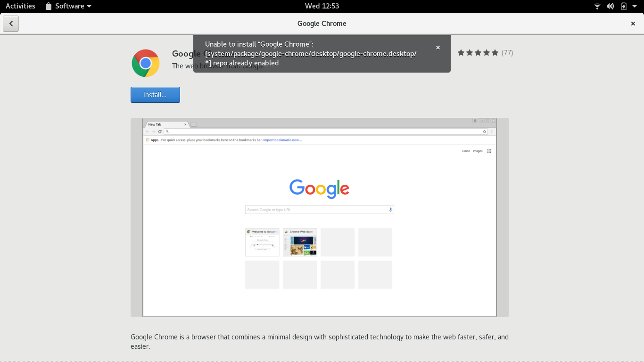The height and width of the screenshot is (362, 644).
Task: Go back using the header arrow button
Action: point(11,24)
